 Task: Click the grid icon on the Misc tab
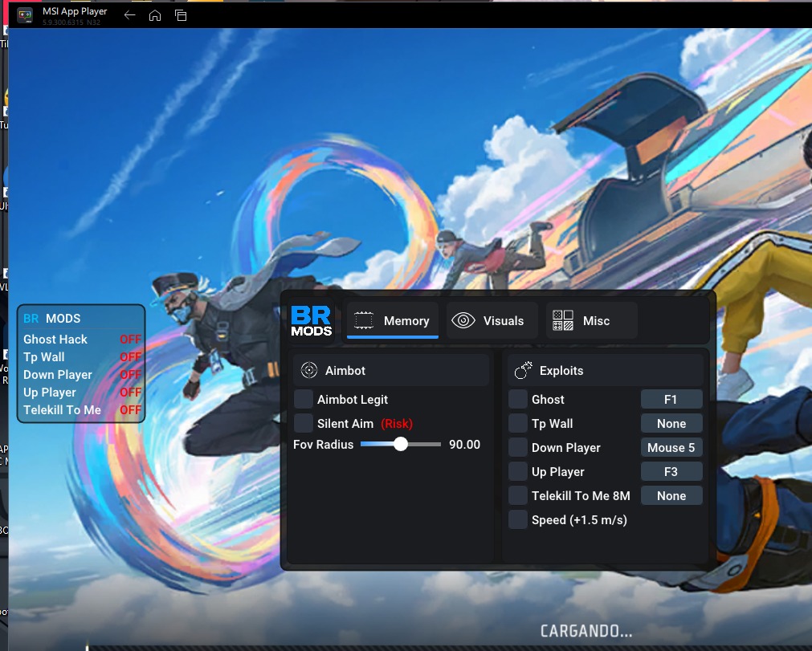point(561,320)
